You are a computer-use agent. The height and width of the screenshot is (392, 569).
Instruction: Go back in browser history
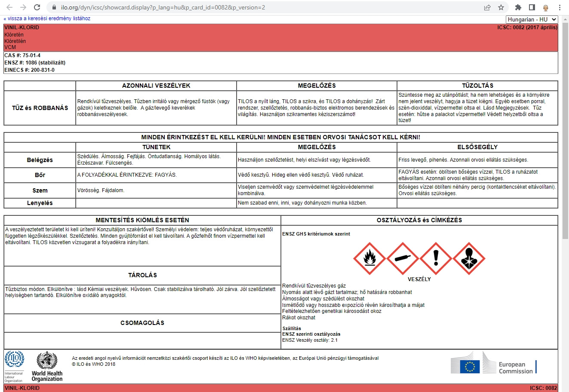(x=9, y=7)
